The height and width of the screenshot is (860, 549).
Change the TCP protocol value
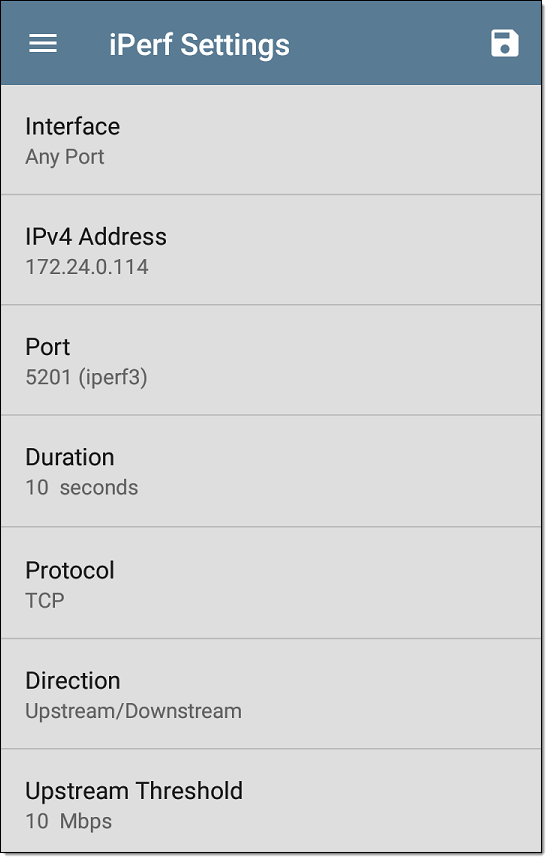pos(45,601)
